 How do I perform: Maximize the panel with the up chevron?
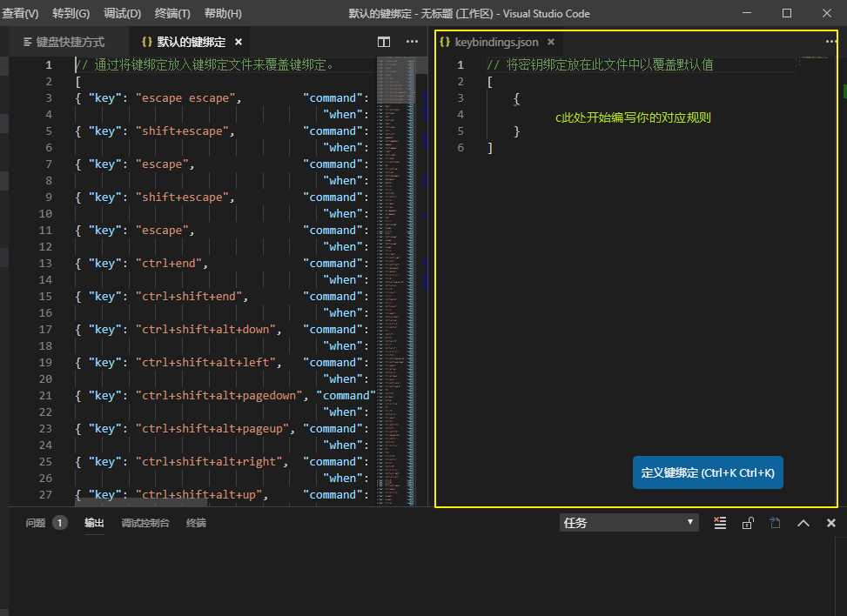803,523
